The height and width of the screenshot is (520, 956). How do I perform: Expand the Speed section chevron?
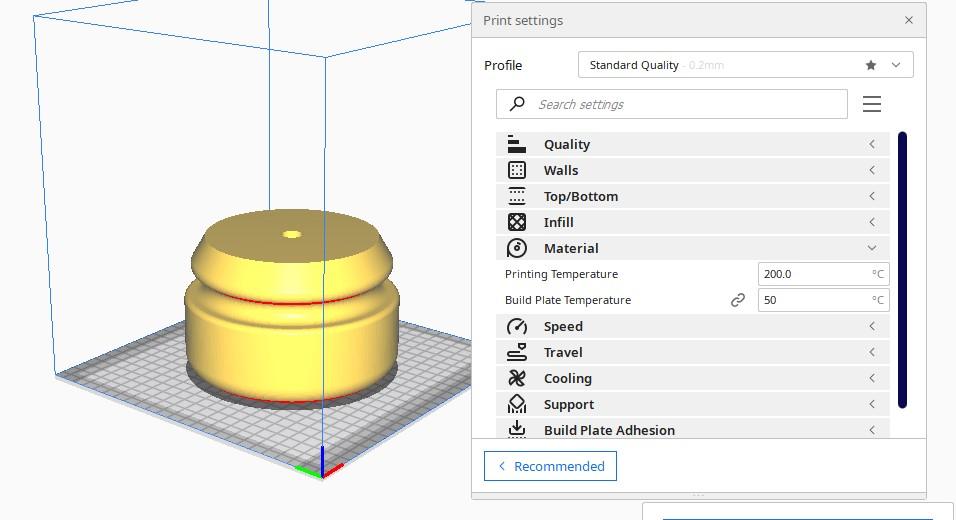pos(872,326)
